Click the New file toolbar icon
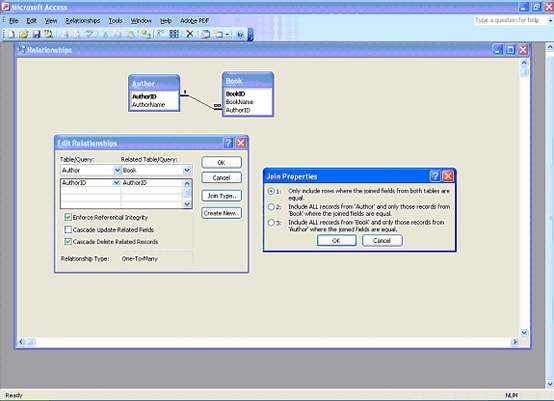Viewport: 554px width, 401px height. coord(11,34)
